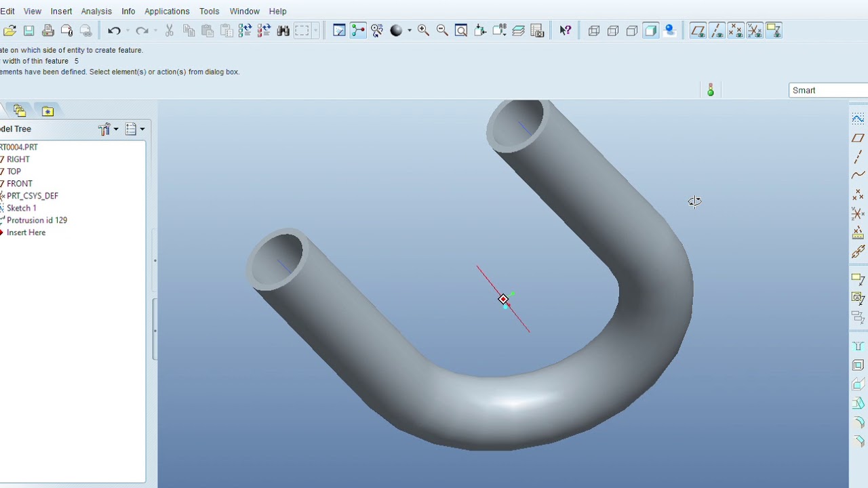Click the Paste Special icon
868x488 pixels.
226,30
